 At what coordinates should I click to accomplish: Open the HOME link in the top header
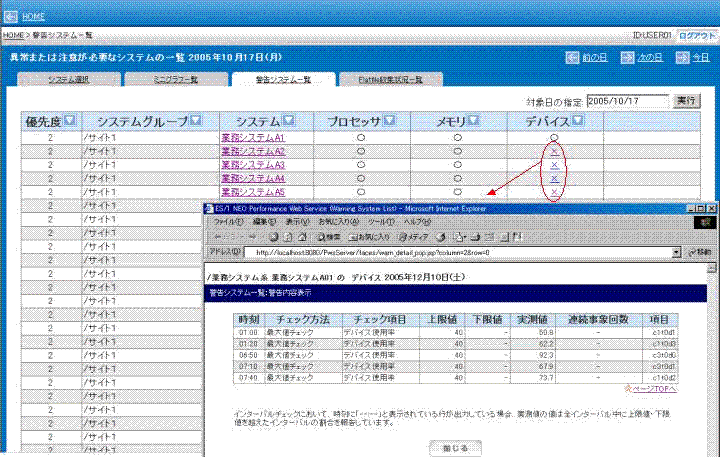pyautogui.click(x=34, y=17)
